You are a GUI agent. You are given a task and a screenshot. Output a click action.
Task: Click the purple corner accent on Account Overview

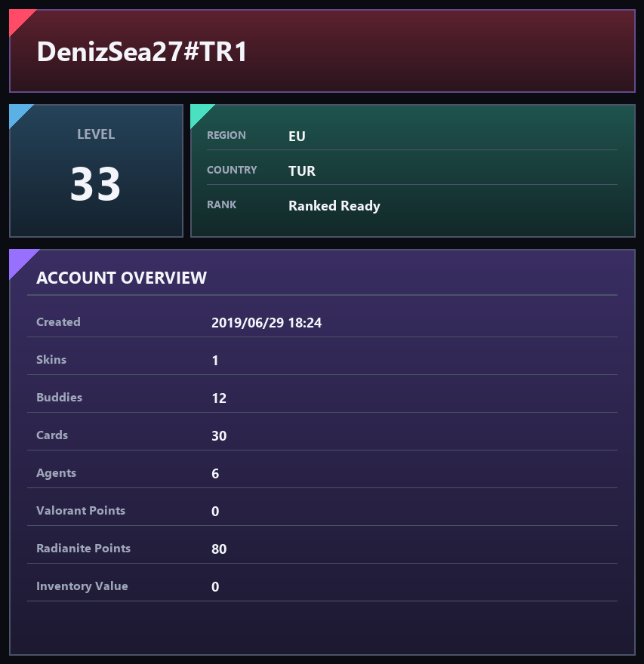click(x=20, y=260)
